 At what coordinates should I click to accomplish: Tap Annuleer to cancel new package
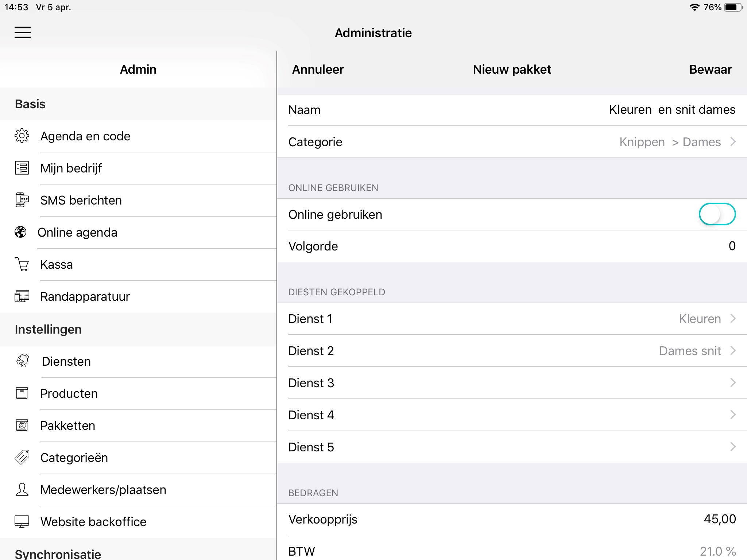click(x=318, y=69)
